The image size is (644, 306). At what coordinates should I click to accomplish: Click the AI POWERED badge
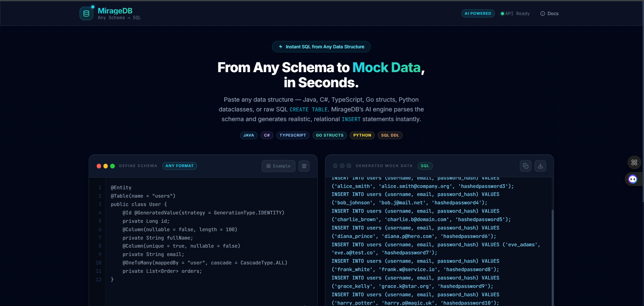[x=478, y=13]
